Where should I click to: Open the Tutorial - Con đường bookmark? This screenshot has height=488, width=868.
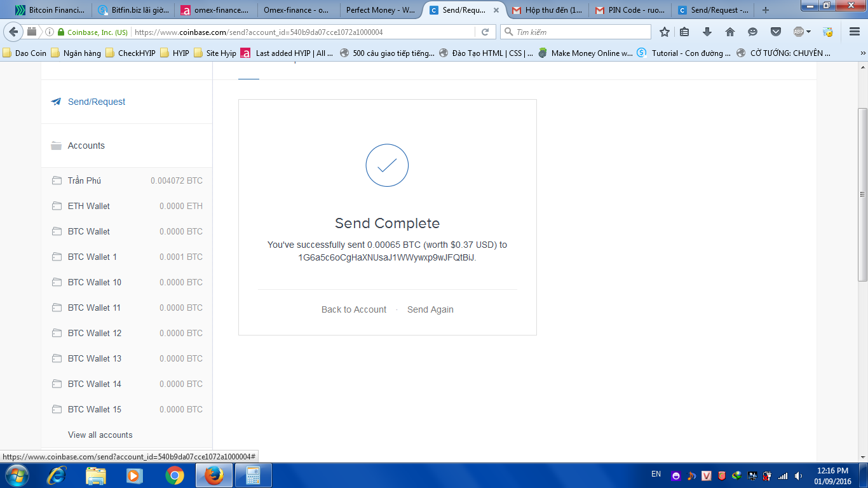click(685, 53)
